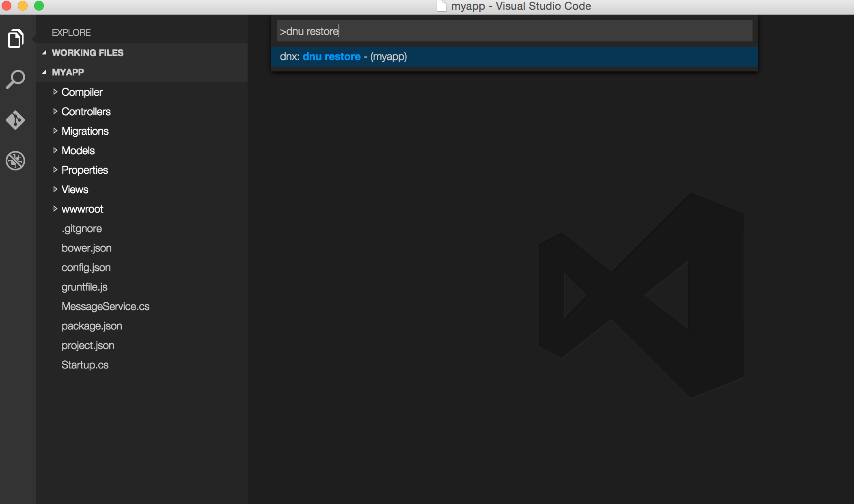Expand the Compiler folder arrow

pyautogui.click(x=55, y=92)
